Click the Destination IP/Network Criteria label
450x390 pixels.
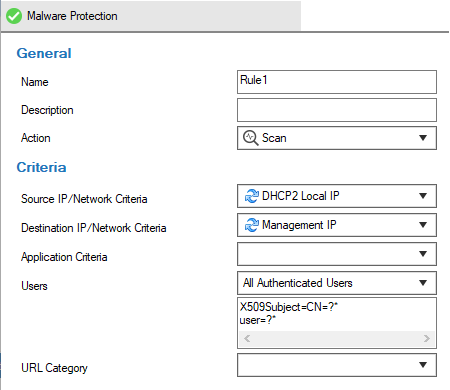[94, 228]
